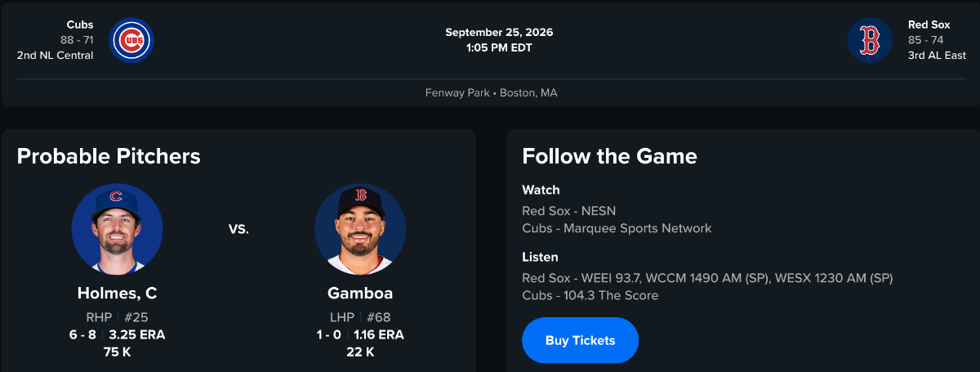Click the Fenway Park venue text
The height and width of the screenshot is (372, 980).
[457, 92]
